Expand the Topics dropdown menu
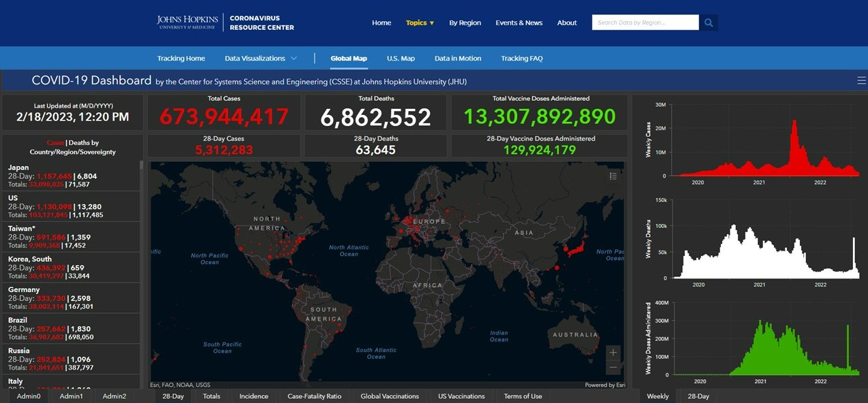Viewport: 868px width, 403px height. coord(420,22)
